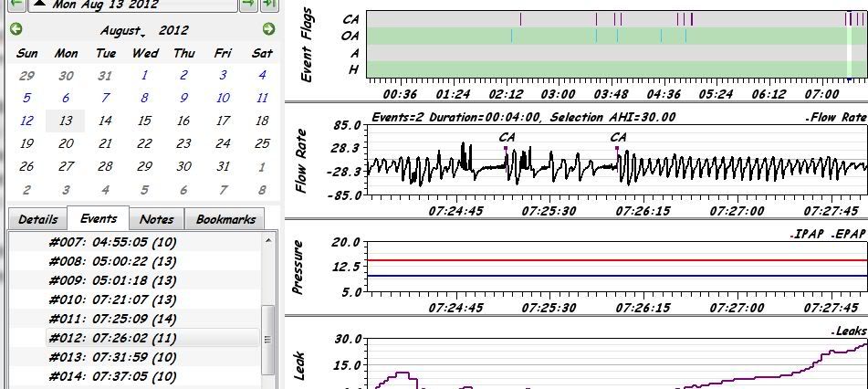
Task: Open the August month dropdown
Action: click(x=123, y=30)
